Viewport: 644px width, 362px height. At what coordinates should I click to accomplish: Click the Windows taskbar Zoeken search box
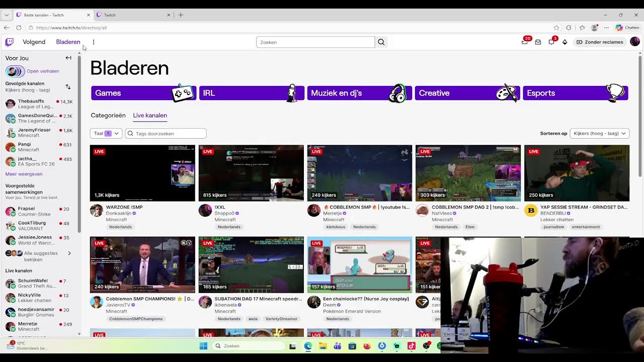(x=249, y=346)
